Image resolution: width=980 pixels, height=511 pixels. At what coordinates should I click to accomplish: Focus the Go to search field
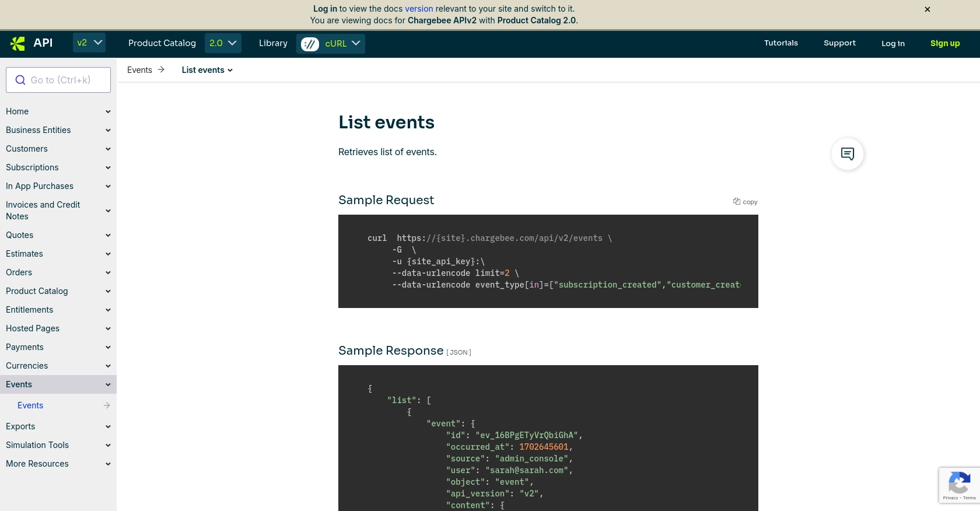tap(58, 80)
